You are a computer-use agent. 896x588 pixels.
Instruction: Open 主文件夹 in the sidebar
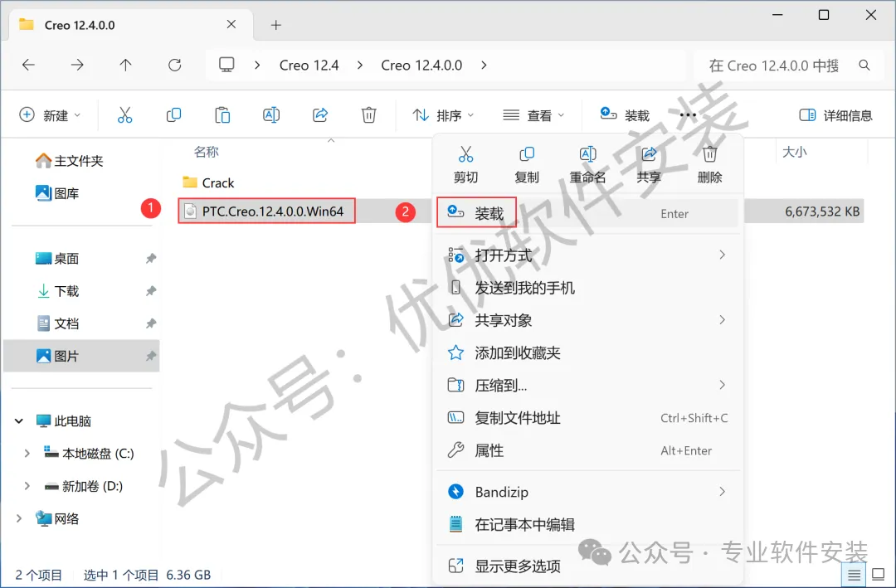69,161
